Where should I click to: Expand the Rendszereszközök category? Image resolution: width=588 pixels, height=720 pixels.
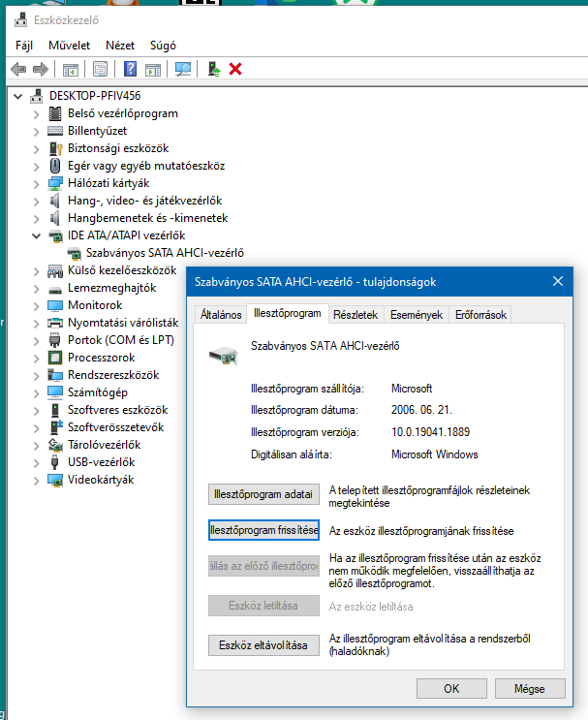[x=36, y=376]
